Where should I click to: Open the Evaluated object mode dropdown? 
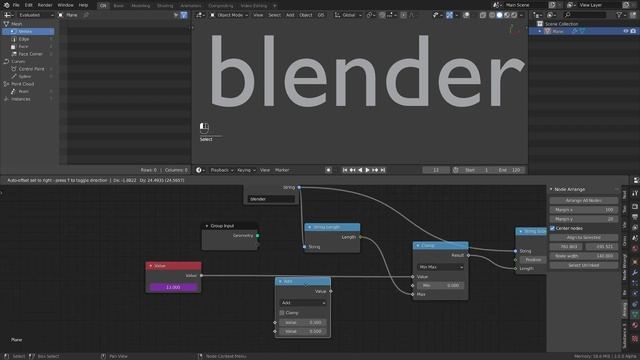click(x=35, y=15)
